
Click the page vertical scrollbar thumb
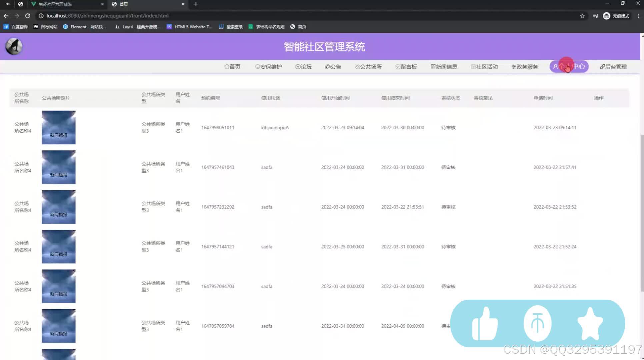pos(642,213)
